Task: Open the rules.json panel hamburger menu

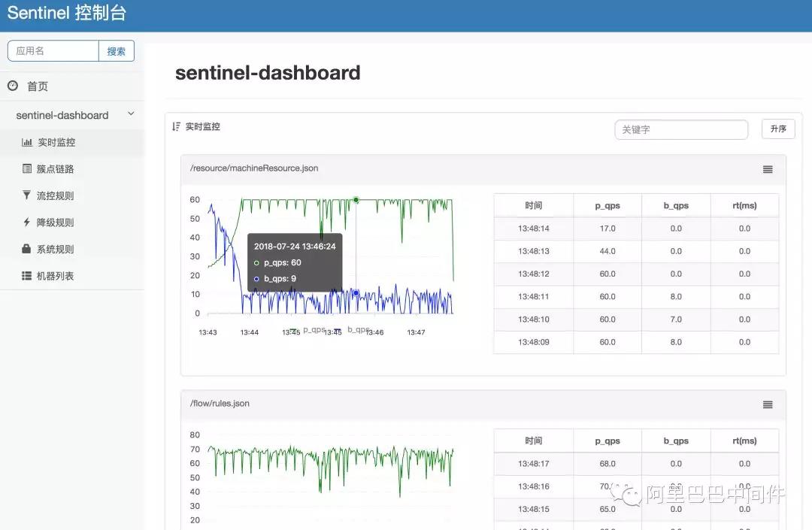Action: [767, 404]
